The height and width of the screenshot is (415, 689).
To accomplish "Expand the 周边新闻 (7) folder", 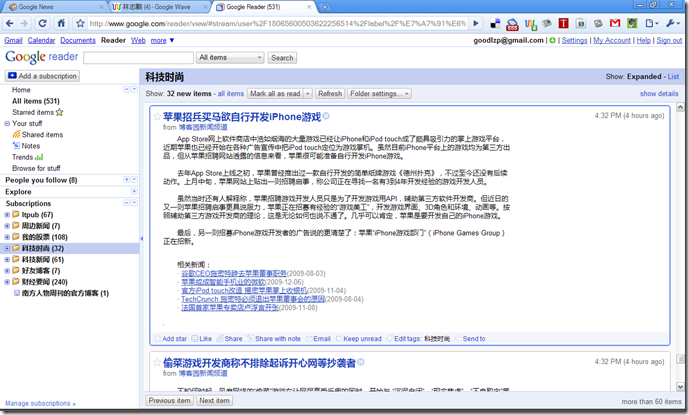I will click(7, 226).
